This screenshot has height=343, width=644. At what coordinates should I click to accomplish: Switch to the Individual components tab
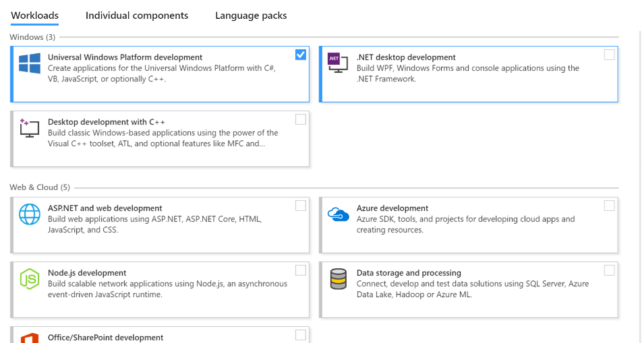point(137,15)
